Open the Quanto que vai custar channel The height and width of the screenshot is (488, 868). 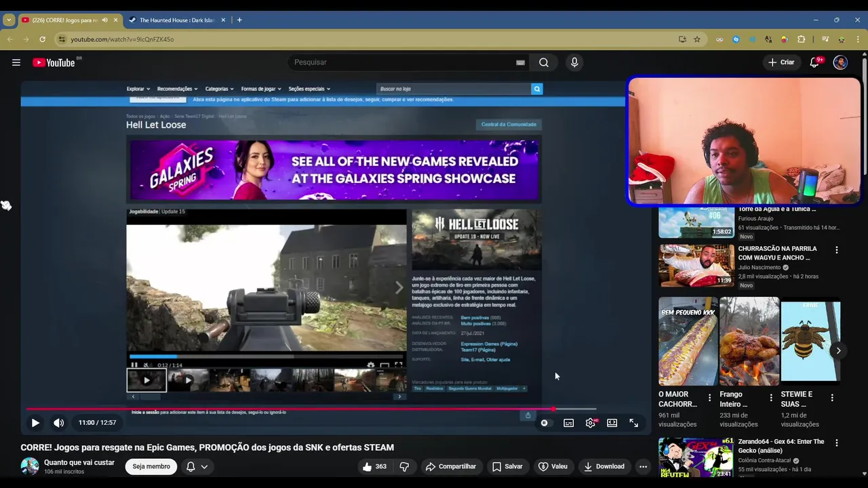point(79,462)
